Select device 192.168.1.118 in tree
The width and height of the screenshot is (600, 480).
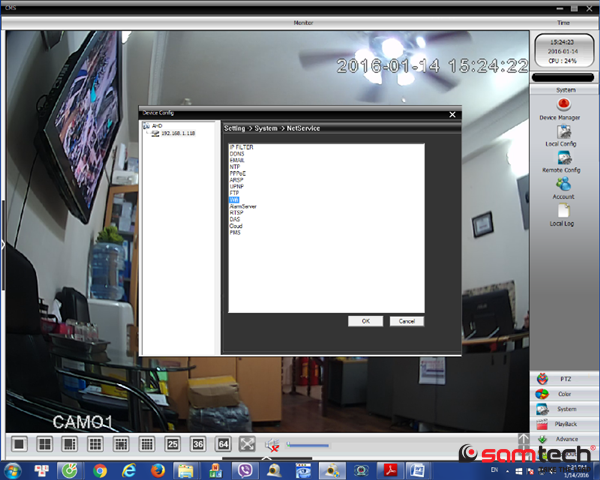pos(177,132)
